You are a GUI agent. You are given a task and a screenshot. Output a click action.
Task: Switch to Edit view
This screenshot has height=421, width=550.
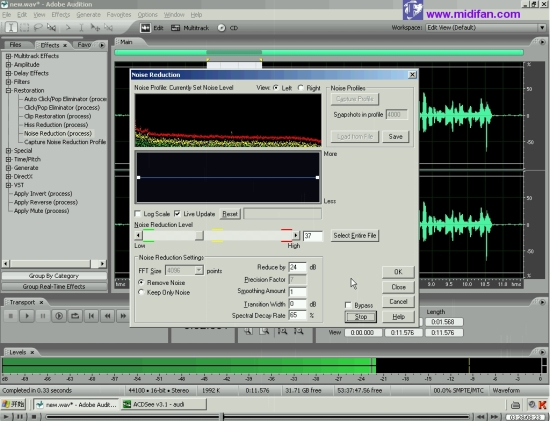(152, 28)
